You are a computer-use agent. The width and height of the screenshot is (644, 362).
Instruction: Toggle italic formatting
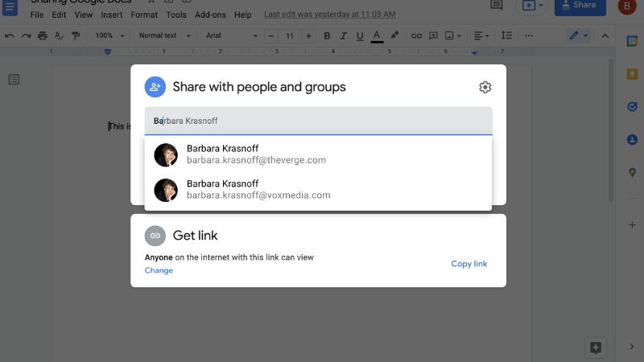click(344, 35)
